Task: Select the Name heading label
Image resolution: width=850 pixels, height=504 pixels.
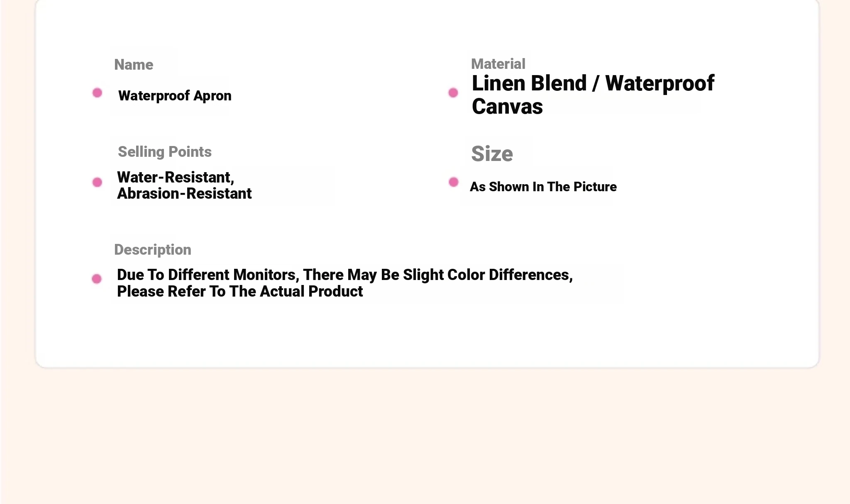Action: click(x=134, y=65)
